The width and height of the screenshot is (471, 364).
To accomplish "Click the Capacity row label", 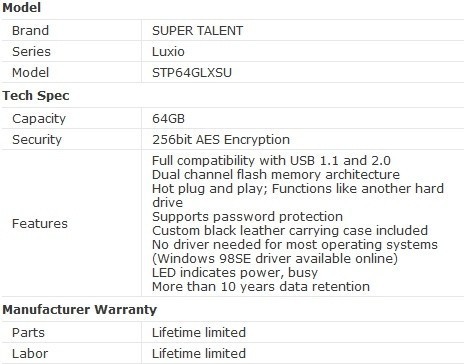I will 39,119.
